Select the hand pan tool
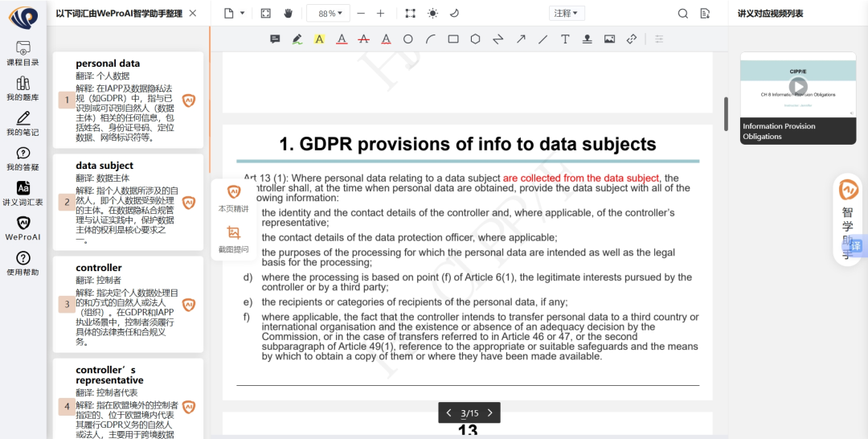868x439 pixels. coord(288,14)
